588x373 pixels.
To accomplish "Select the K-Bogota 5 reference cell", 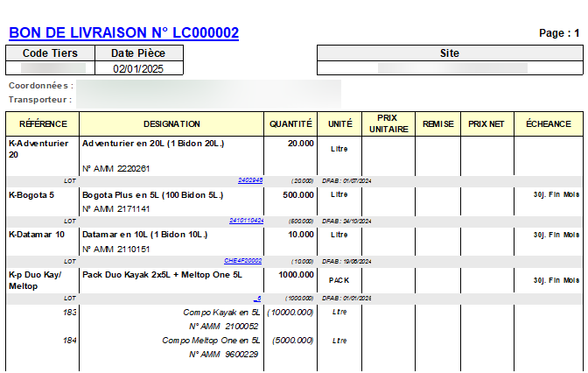I will pyautogui.click(x=31, y=195).
